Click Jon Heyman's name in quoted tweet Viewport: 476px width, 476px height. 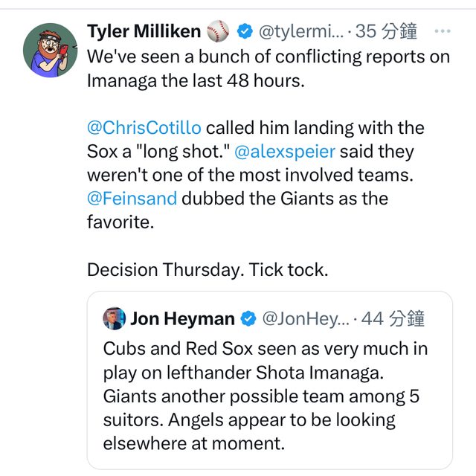click(x=182, y=319)
